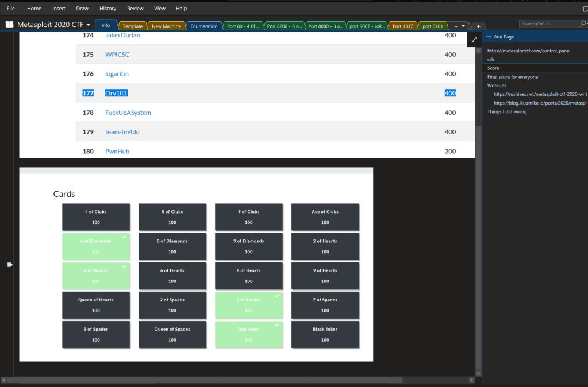
Task: Click in the Search input field
Action: coord(546,24)
